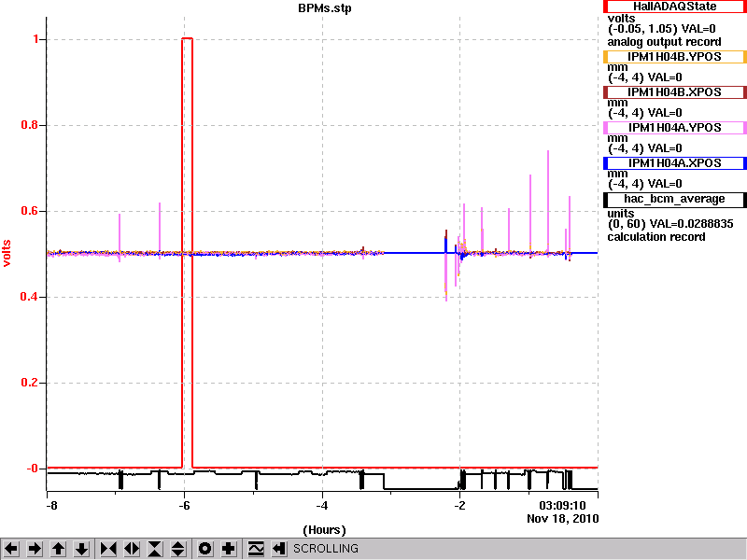Viewport: 747px width, 560px height.
Task: Select the IPM1H04A.XPOS legend entry
Action: 674,163
